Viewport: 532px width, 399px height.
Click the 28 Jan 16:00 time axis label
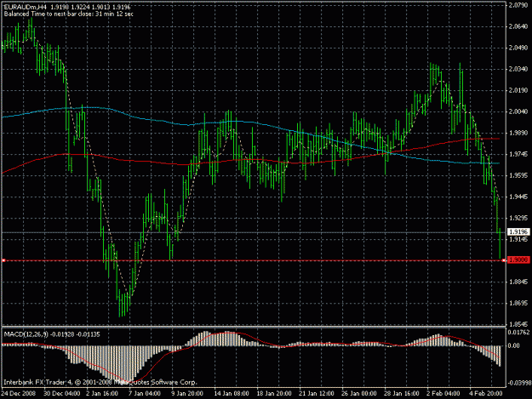(x=402, y=394)
